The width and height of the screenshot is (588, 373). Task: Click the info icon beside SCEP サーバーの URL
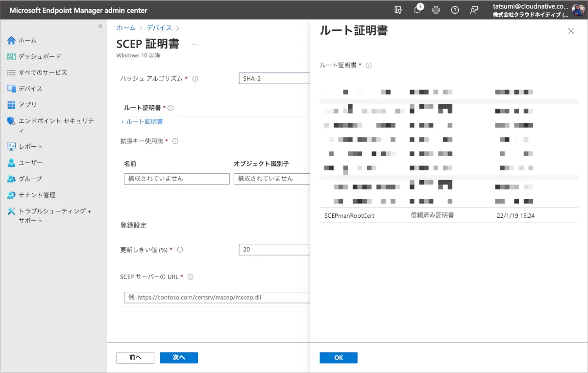tap(191, 277)
